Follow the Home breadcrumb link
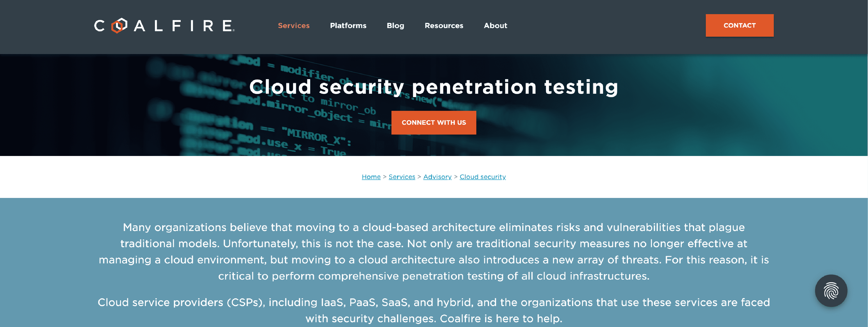Viewport: 868px width, 327px height. pos(371,177)
